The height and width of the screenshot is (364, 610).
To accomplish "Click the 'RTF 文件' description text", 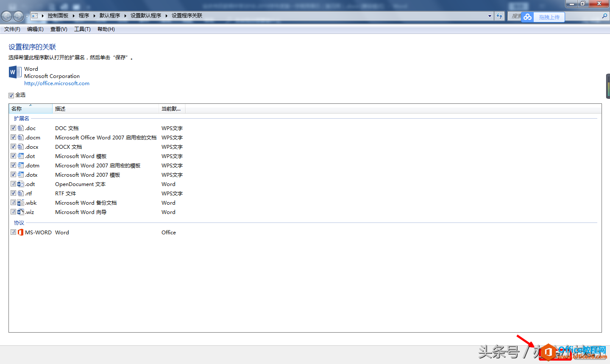I will [65, 193].
